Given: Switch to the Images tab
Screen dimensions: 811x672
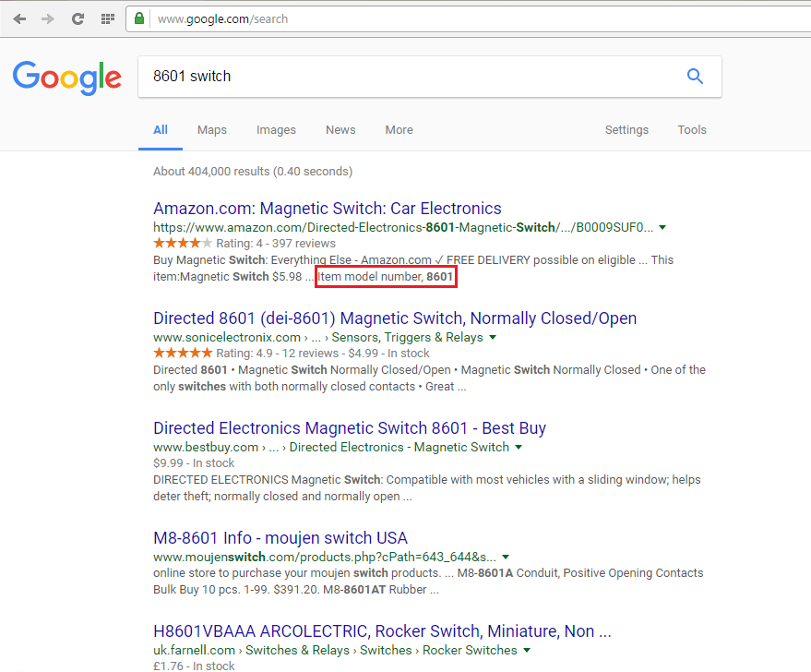Looking at the screenshot, I should pyautogui.click(x=276, y=130).
